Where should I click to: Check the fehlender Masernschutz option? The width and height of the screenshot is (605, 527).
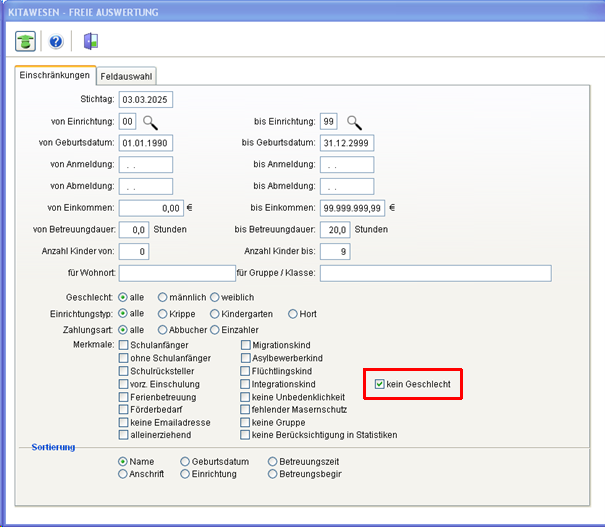point(246,410)
